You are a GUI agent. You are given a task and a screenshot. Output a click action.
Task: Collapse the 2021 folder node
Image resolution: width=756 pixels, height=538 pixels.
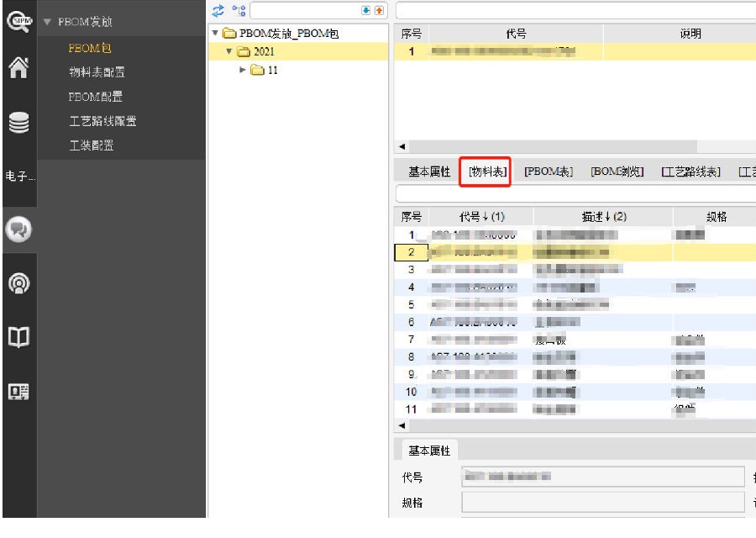(228, 52)
